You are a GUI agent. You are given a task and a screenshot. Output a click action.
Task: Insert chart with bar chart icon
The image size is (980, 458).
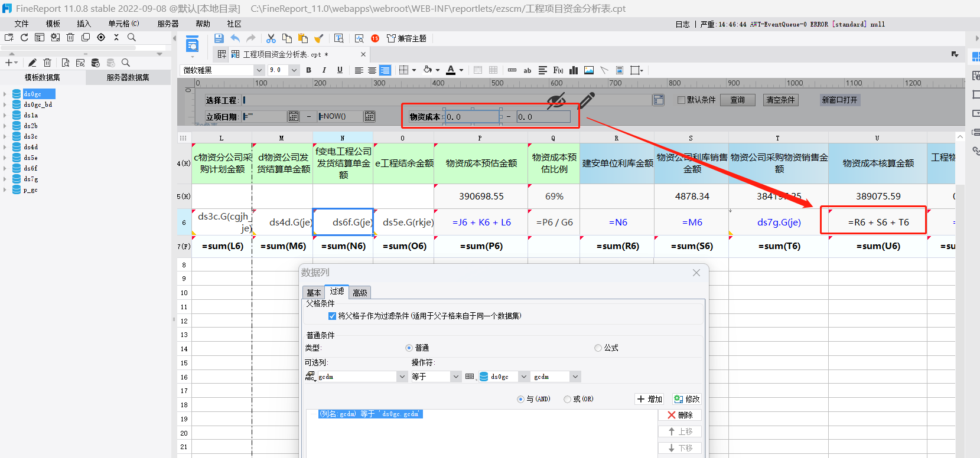click(x=574, y=70)
